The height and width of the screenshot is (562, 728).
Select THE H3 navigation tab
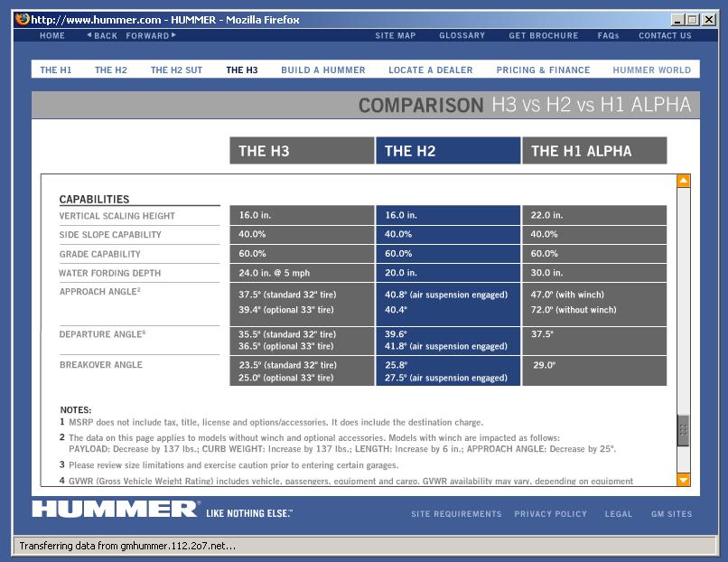point(242,70)
